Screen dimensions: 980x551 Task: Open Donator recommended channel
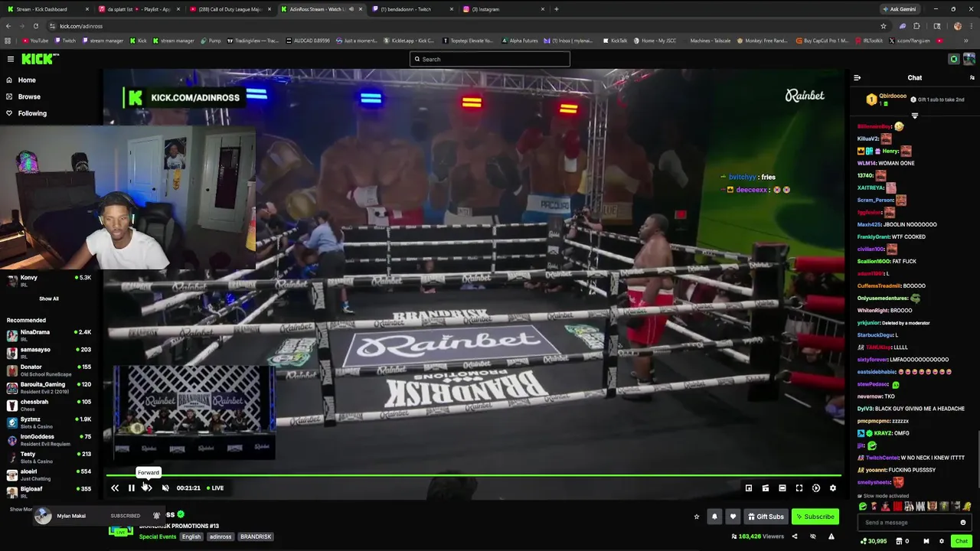[49, 370]
